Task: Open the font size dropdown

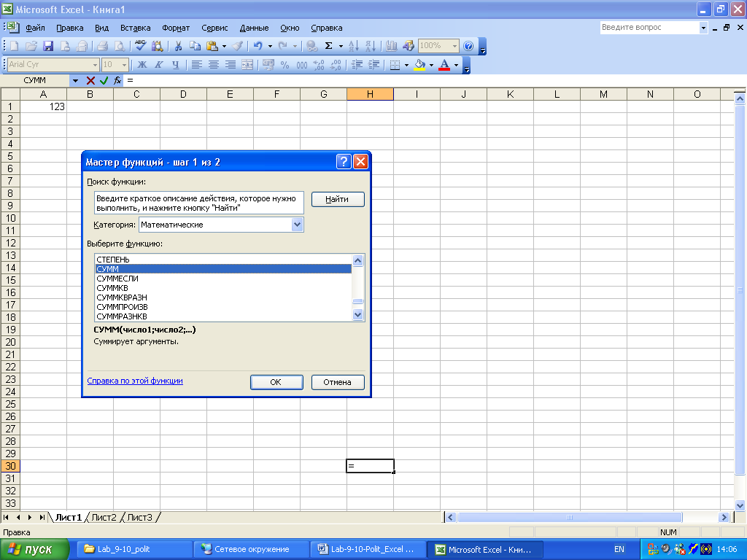Action: click(124, 64)
